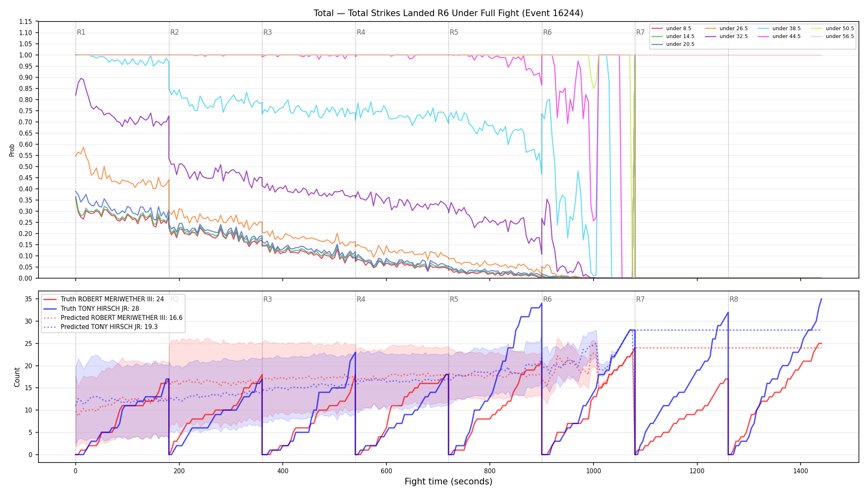Click the R6 round marker in the probability chart
868x496 pixels.
pos(547,32)
